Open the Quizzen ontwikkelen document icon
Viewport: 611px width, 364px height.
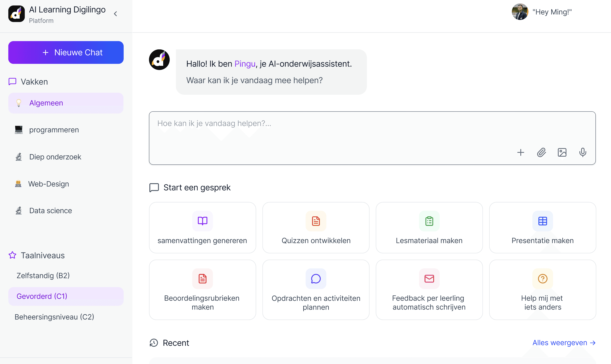click(x=316, y=221)
